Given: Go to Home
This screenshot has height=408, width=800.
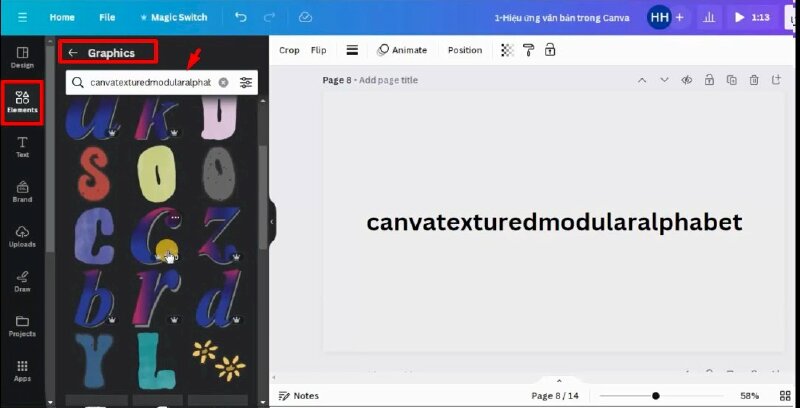Looking at the screenshot, I should coord(62,17).
